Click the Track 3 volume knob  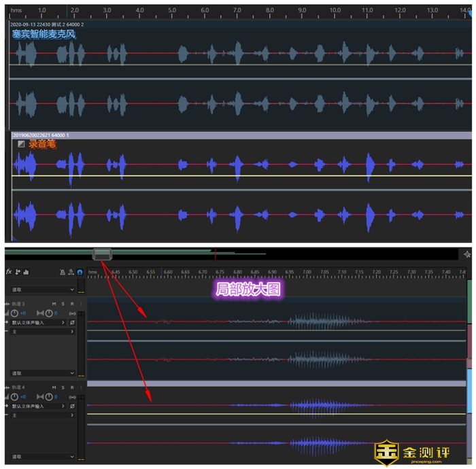14,313
